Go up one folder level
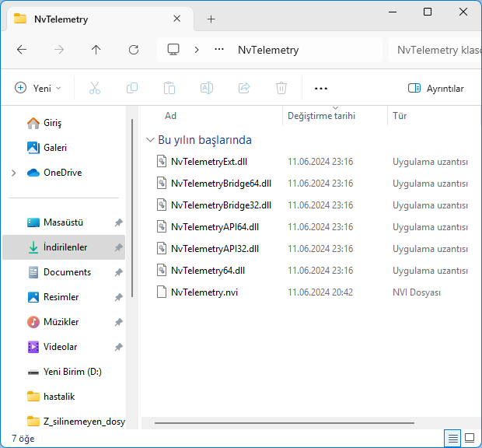Image resolution: width=482 pixels, height=448 pixels. pyautogui.click(x=96, y=50)
